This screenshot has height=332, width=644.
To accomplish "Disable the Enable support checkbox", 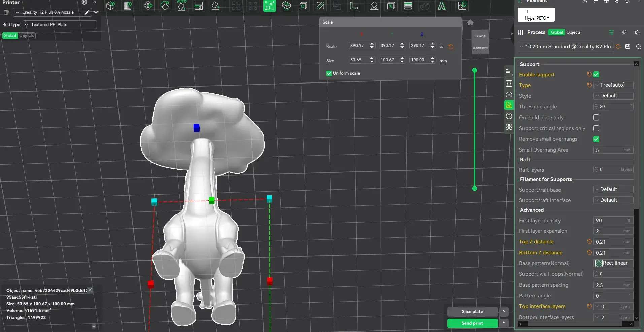I will pyautogui.click(x=596, y=74).
